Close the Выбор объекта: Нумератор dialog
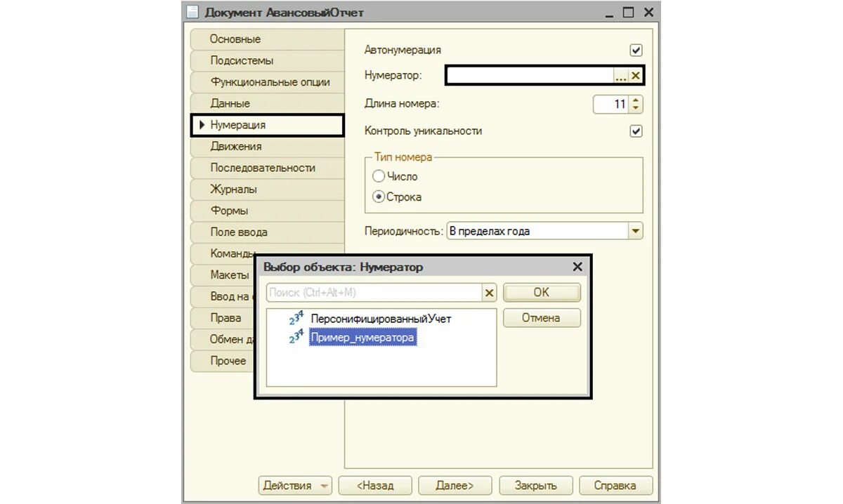Screen dimensions: 843x504 [x=577, y=267]
